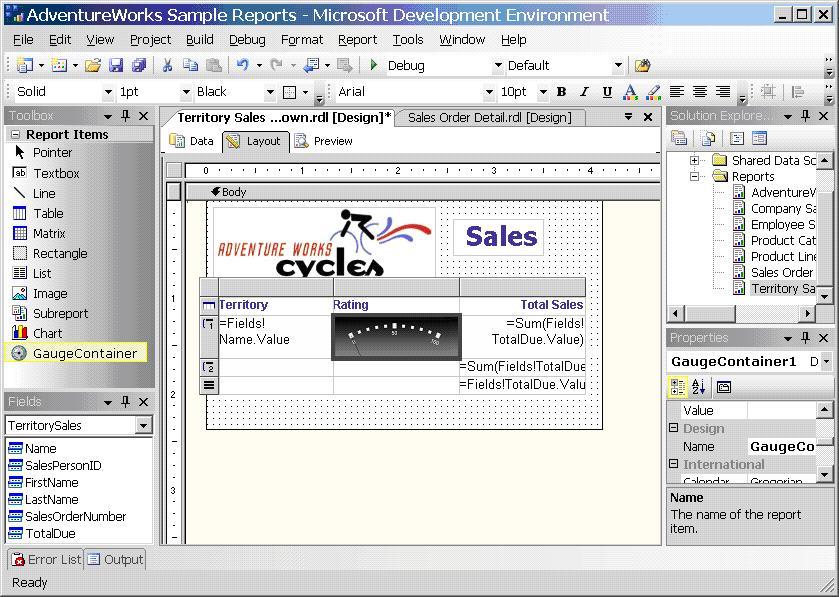Click the Save icon in the toolbar
The image size is (839, 597).
coord(116,65)
